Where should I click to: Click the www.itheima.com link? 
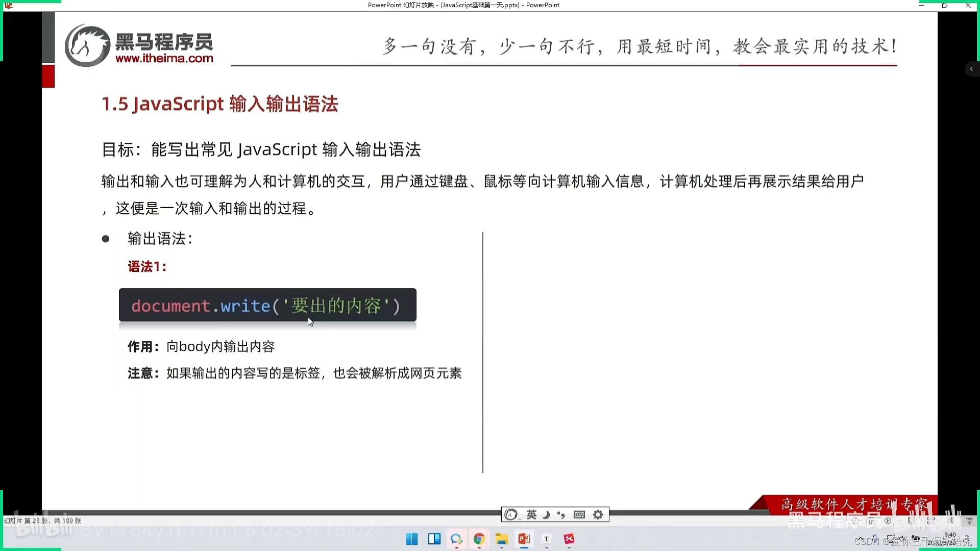point(164,58)
